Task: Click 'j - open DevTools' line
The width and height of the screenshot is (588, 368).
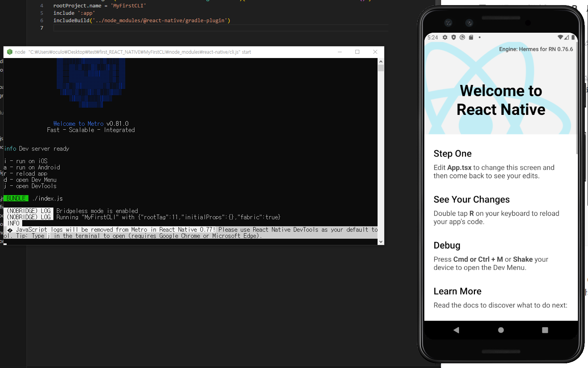Action: click(x=30, y=186)
